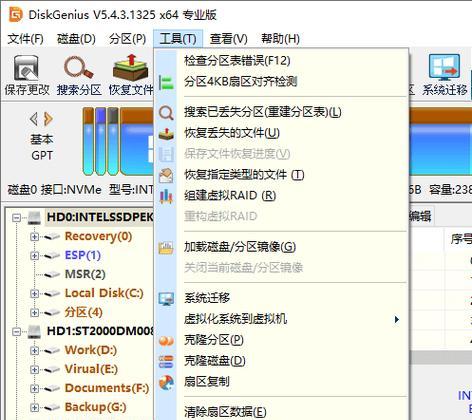Select Local Disk(C:) label in tree
472x420 pixels.
104,293
